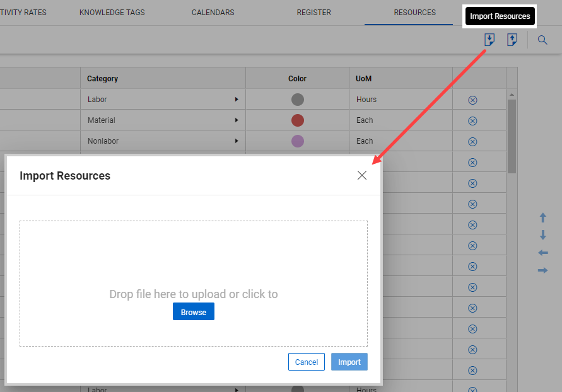562x392 pixels.
Task: Pick the red color swatch for Material
Action: [x=298, y=120]
